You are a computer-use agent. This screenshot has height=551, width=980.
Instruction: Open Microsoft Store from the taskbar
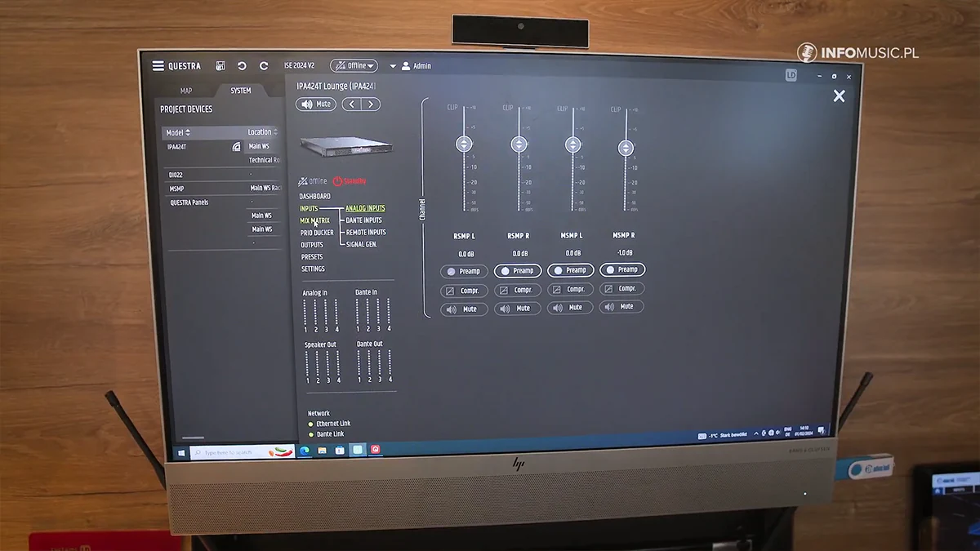(x=340, y=450)
